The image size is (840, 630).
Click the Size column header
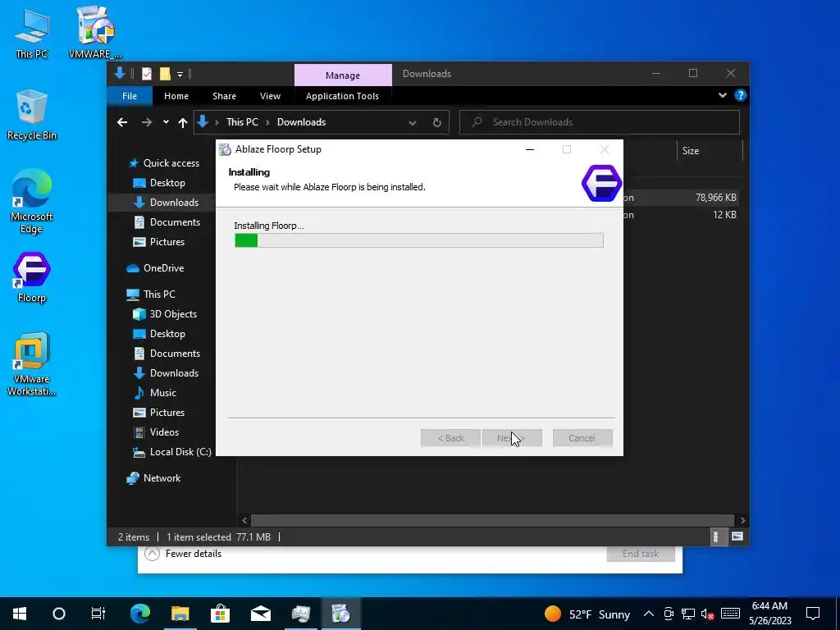(710, 151)
